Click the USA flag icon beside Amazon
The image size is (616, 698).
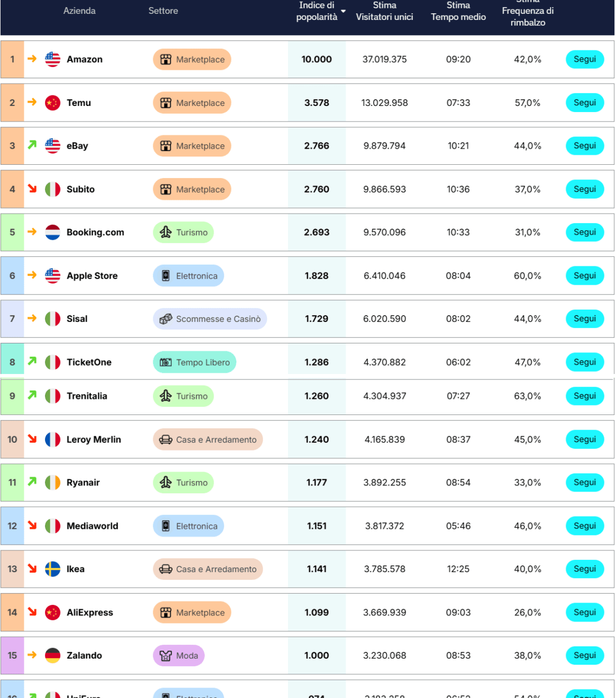53,59
